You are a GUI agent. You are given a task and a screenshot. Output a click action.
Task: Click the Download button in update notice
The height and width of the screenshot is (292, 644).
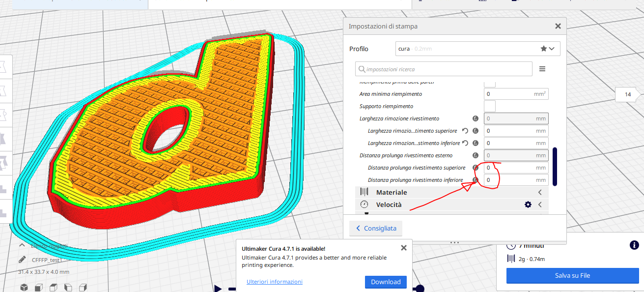pyautogui.click(x=386, y=282)
